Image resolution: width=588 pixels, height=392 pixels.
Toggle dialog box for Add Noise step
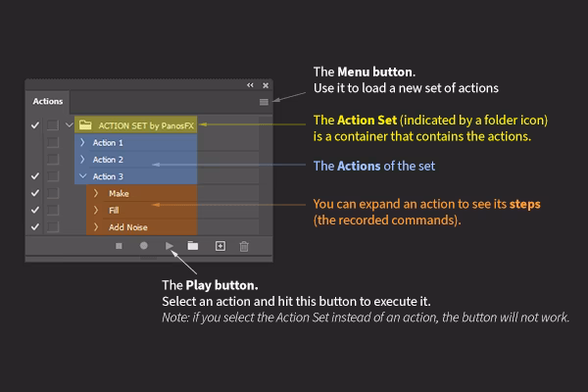pos(53,226)
